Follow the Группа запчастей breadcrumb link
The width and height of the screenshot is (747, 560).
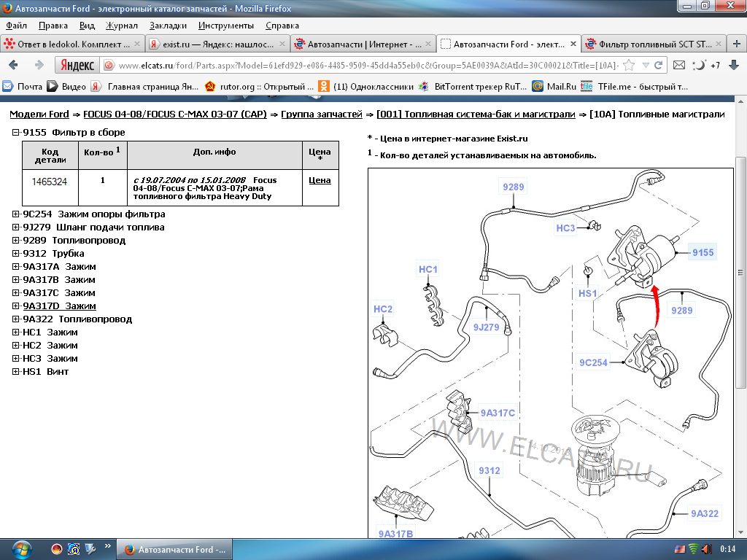pyautogui.click(x=322, y=114)
